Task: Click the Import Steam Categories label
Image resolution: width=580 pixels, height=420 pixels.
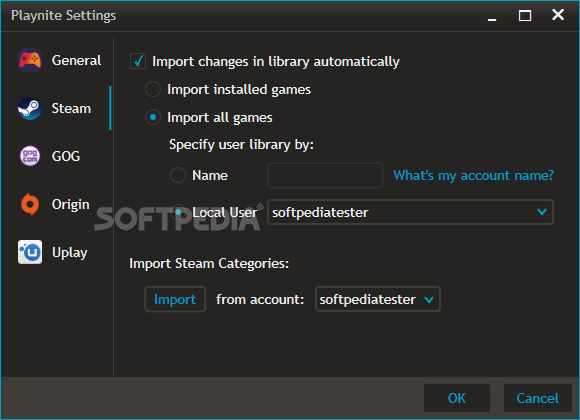Action: (209, 263)
